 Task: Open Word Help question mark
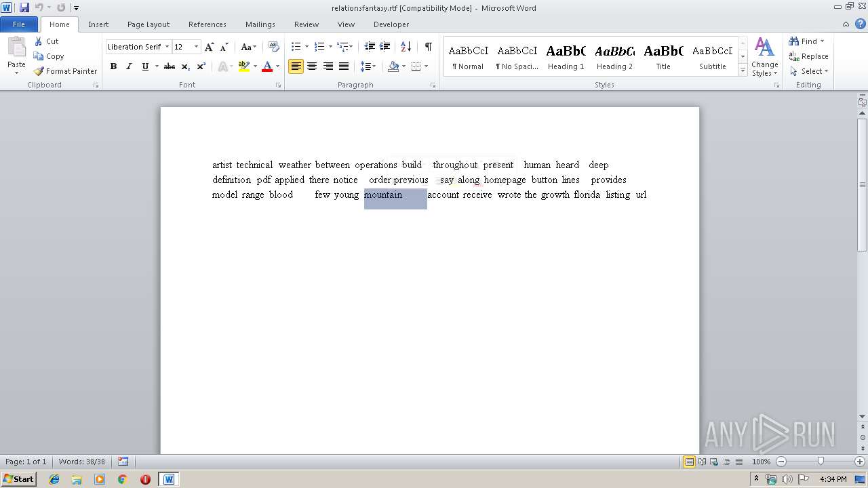[x=859, y=24]
